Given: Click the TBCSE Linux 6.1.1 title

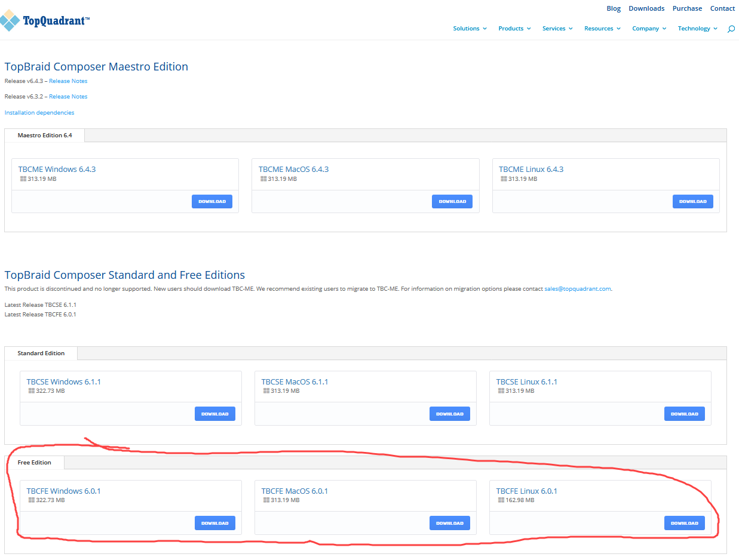Looking at the screenshot, I should [526, 381].
